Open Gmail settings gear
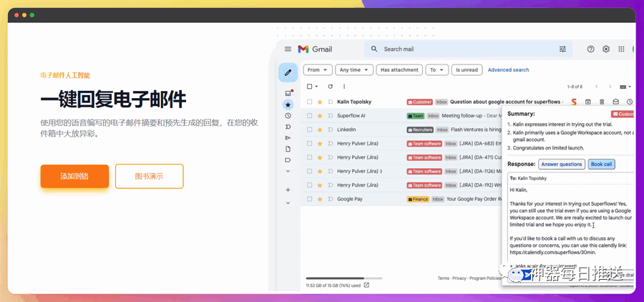Image resolution: width=644 pixels, height=302 pixels. [x=606, y=49]
